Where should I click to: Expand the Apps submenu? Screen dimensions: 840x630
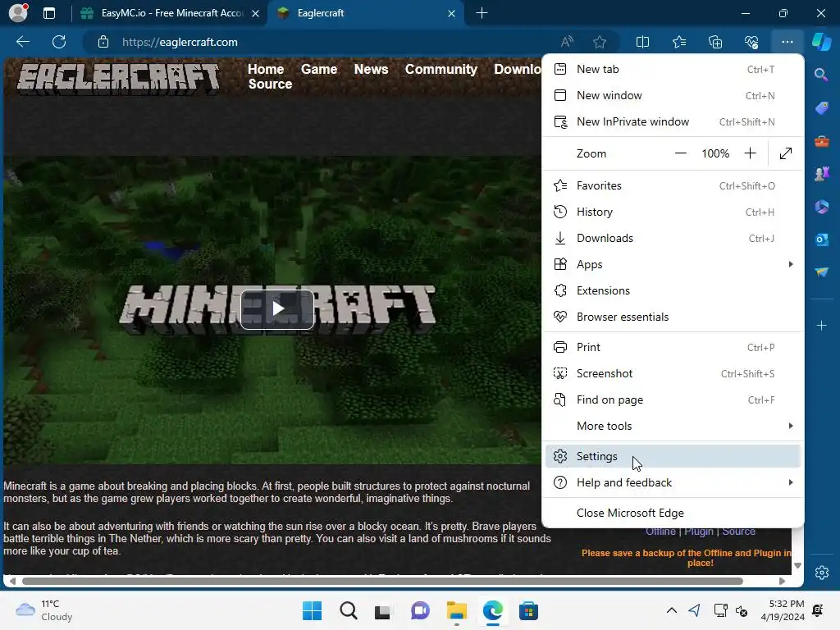click(673, 264)
